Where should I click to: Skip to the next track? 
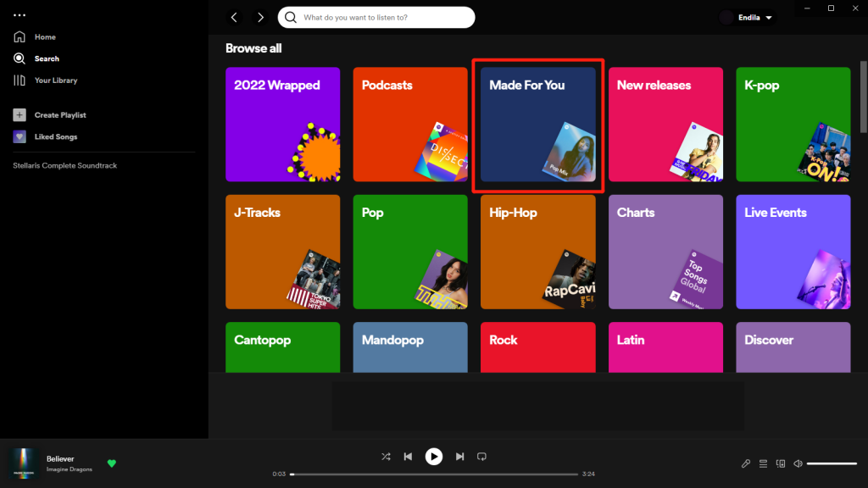click(460, 457)
